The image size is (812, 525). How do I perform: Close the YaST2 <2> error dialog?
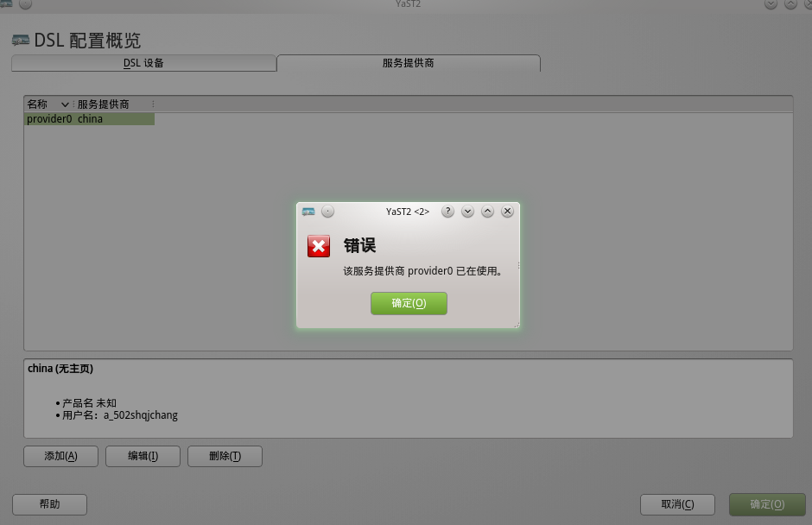point(508,212)
